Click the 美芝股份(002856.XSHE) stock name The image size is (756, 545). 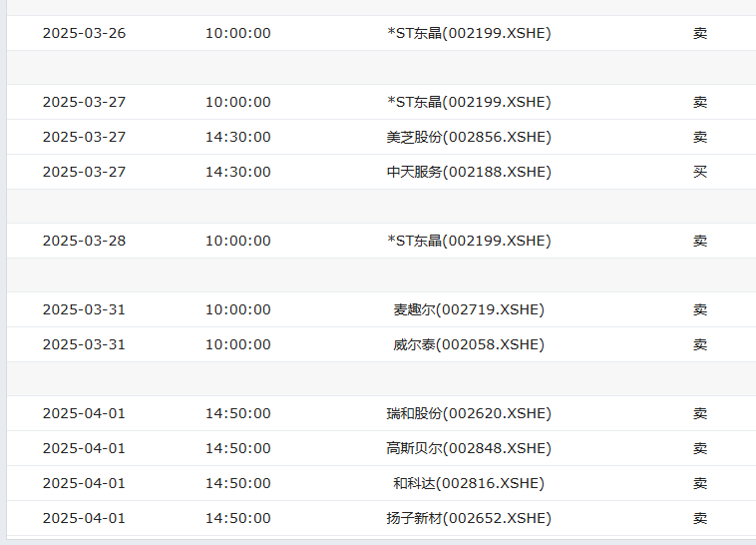[469, 137]
